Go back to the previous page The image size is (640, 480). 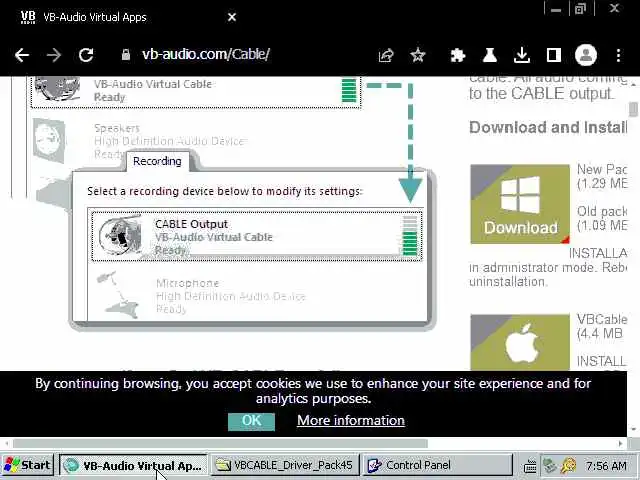(22, 55)
